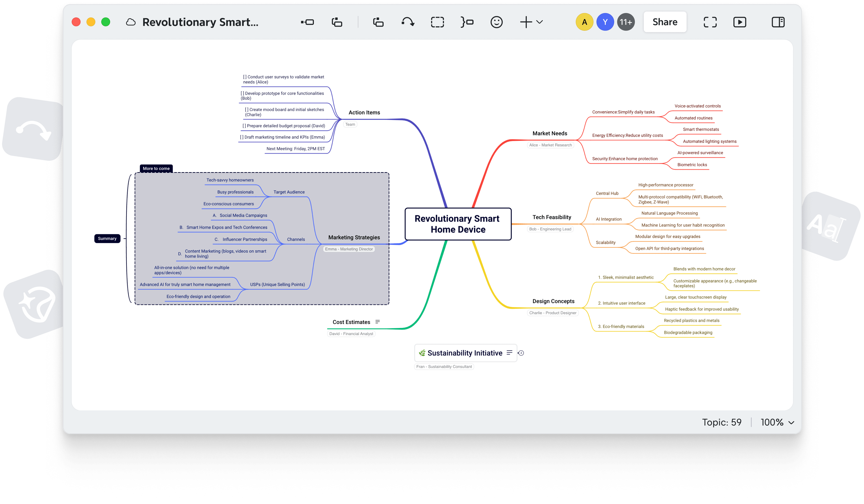Select the Revolutionary Smart Home Device central topic
Image resolution: width=864 pixels, height=504 pixels.
458,224
